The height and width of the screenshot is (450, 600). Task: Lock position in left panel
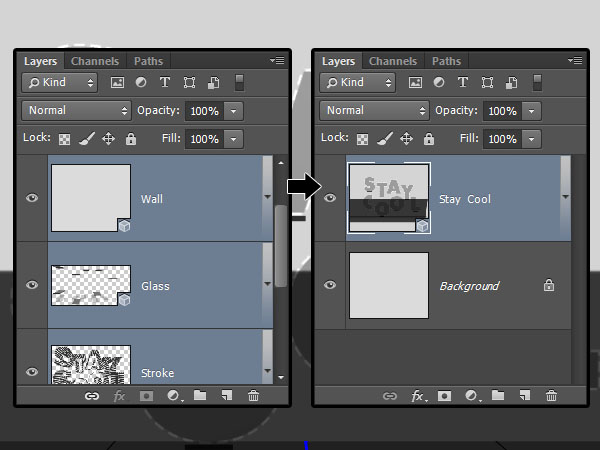tap(108, 139)
